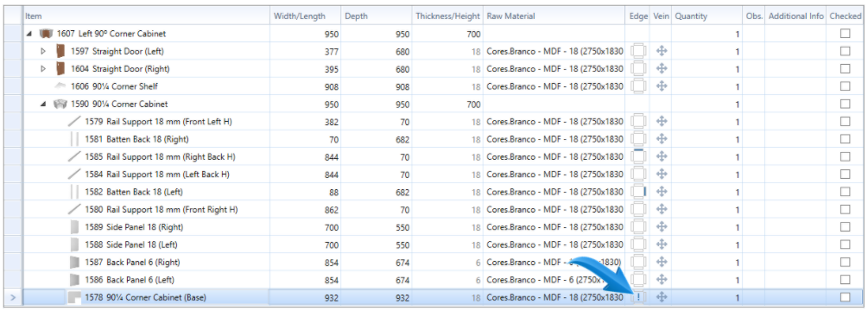Click edge icon for 1597 Straight Door (Left)

tap(638, 52)
